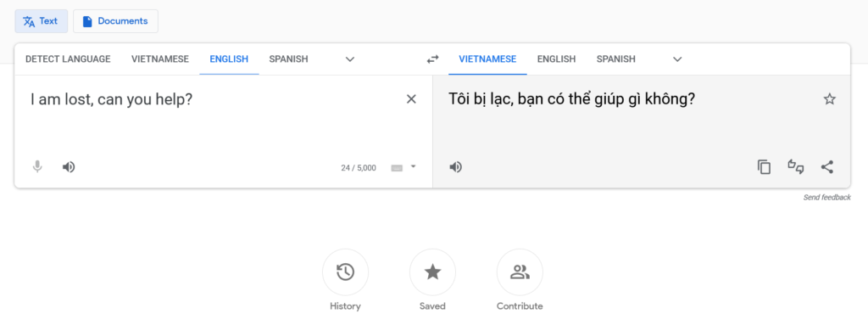
Task: Click the swap languages arrows icon
Action: pos(432,59)
